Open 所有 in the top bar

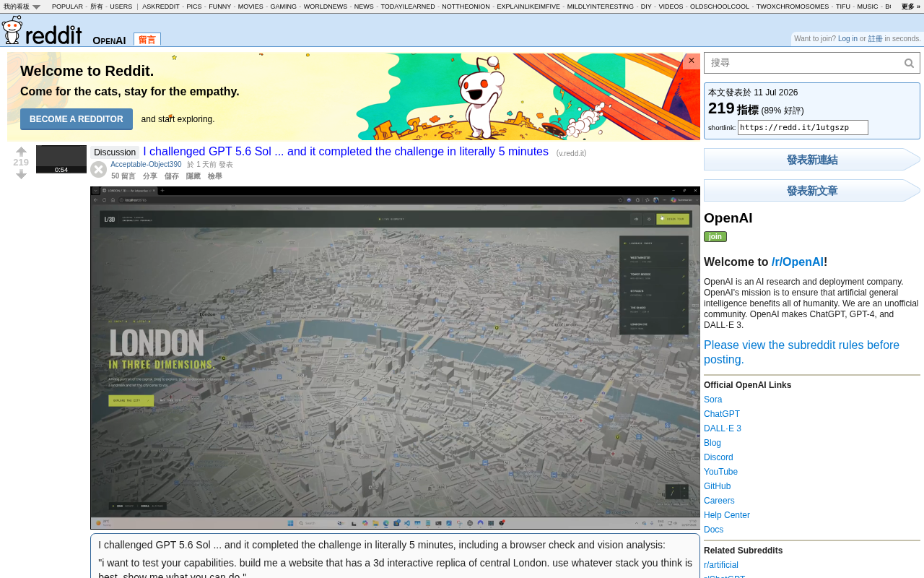[x=97, y=7]
